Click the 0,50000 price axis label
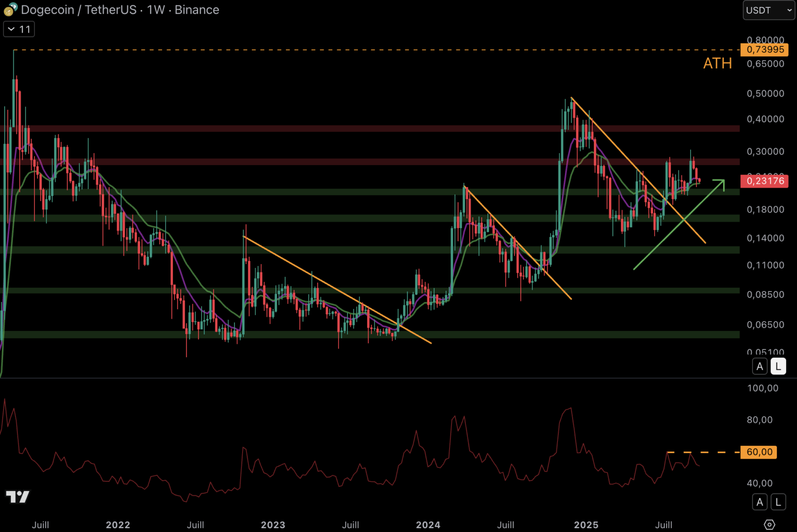The width and height of the screenshot is (797, 532). [765, 94]
